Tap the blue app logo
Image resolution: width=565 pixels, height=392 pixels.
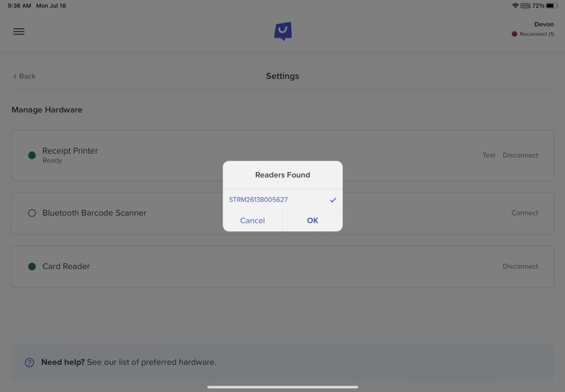click(282, 31)
